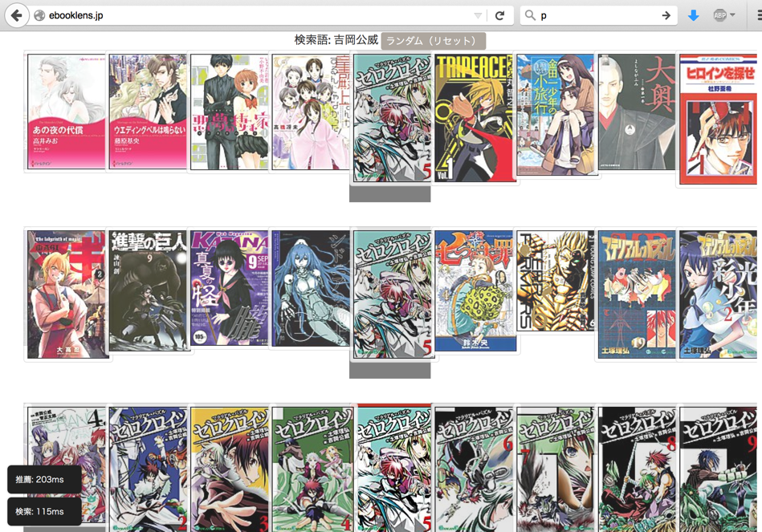
Task: Select the ゼロクロイツ volume 9 cover
Action: [x=719, y=469]
